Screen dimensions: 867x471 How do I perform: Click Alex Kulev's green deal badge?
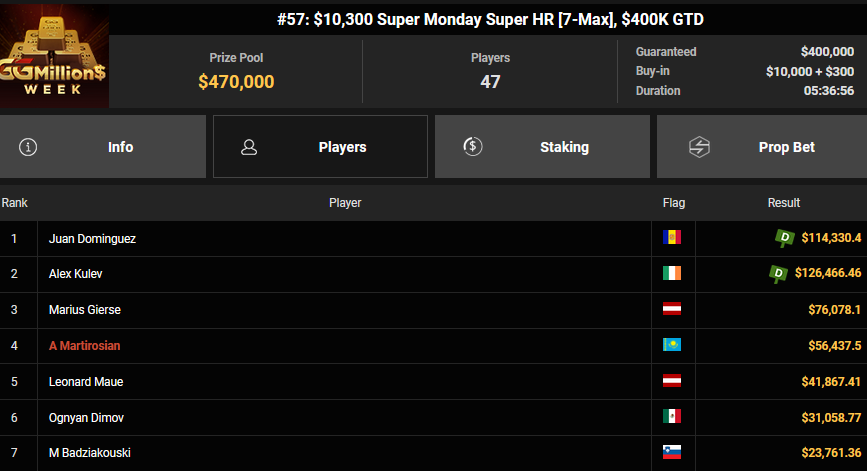pyautogui.click(x=778, y=273)
